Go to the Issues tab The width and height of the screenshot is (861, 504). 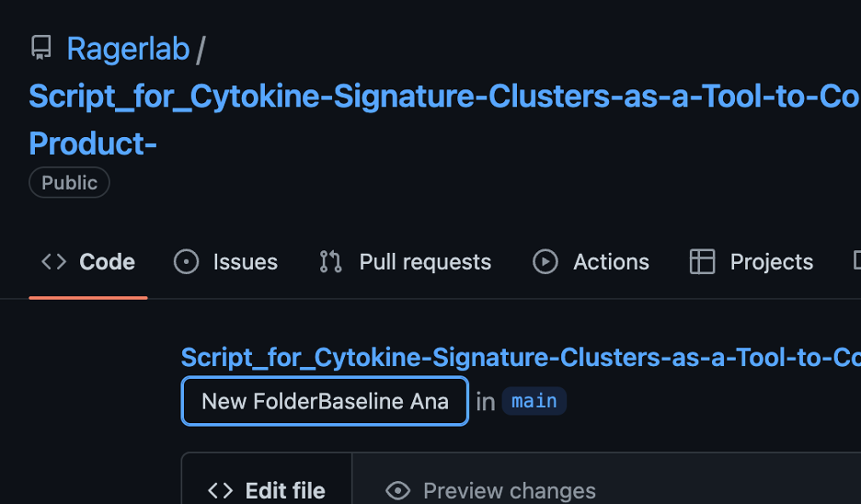point(245,262)
